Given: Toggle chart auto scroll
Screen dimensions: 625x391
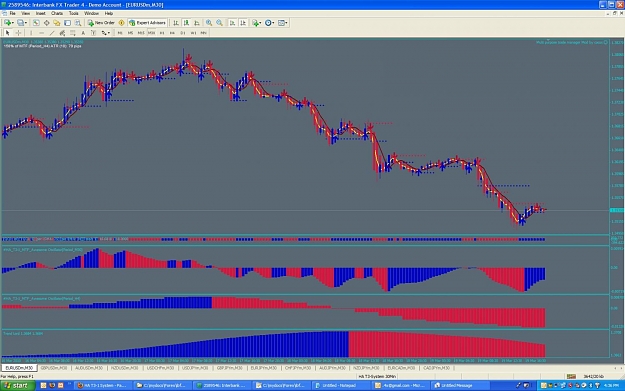Looking at the screenshot, I should coord(232,23).
